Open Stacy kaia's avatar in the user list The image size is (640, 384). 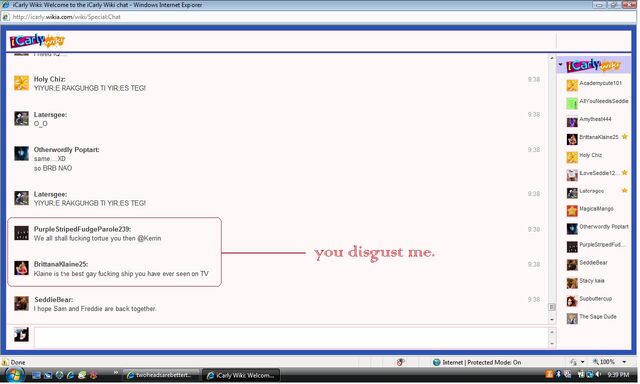[572, 282]
